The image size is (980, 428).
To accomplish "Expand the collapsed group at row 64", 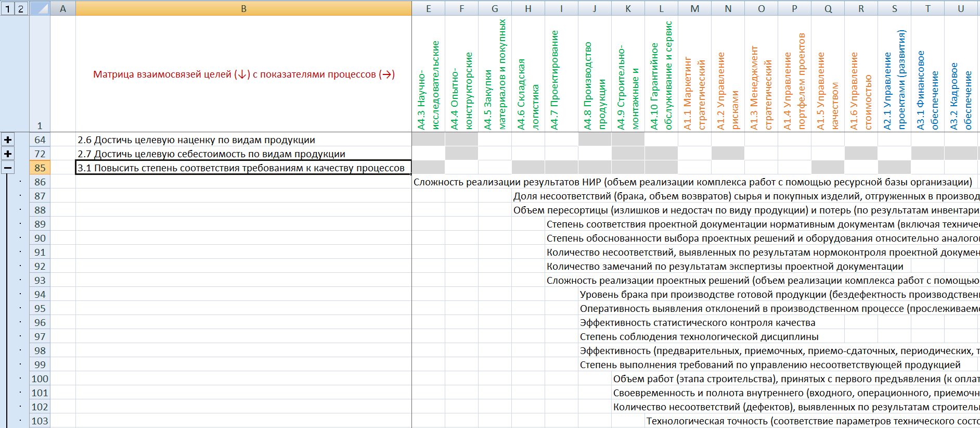I will click(x=8, y=140).
